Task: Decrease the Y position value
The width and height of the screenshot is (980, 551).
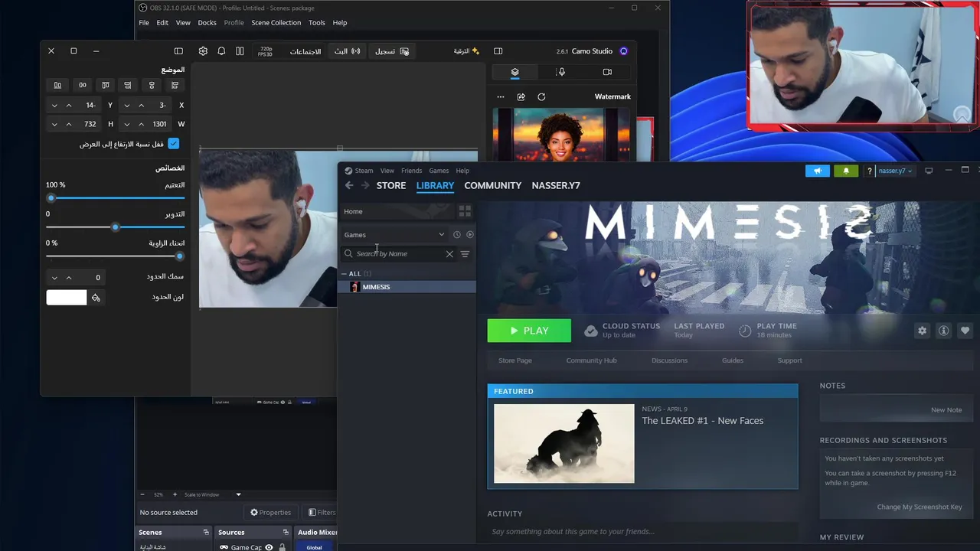Action: pyautogui.click(x=54, y=105)
